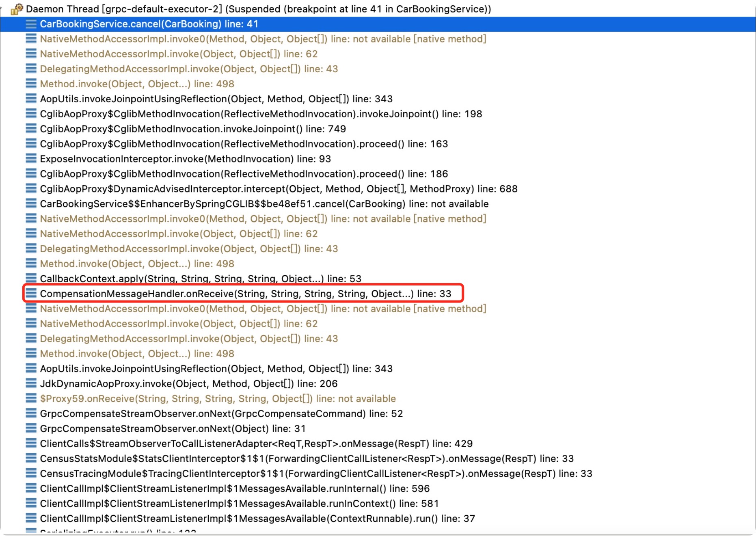Click frame icon beside StreamObserverToCallListenerAdapter onMessage line: 429
Screen dimensions: 756x536
[x=31, y=444]
